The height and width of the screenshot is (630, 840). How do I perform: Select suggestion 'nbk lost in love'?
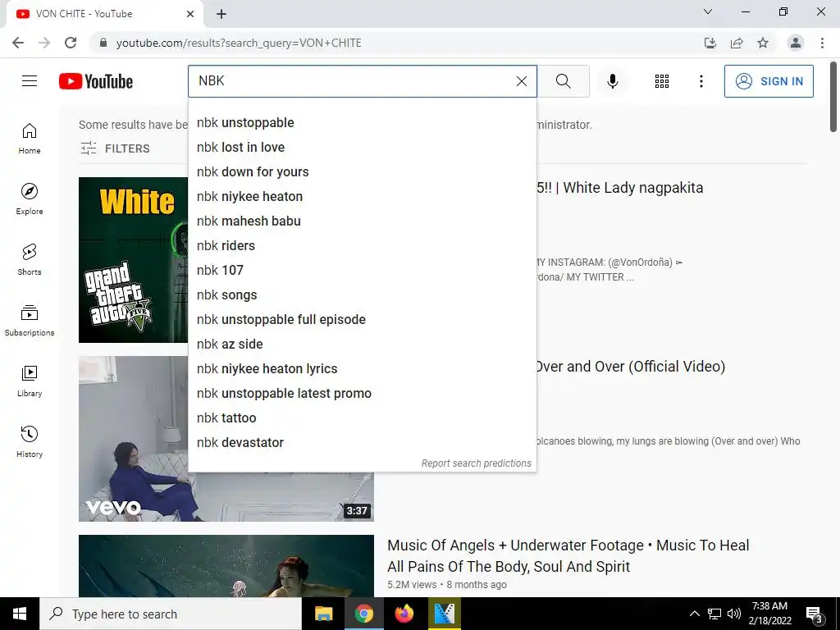(x=362, y=148)
